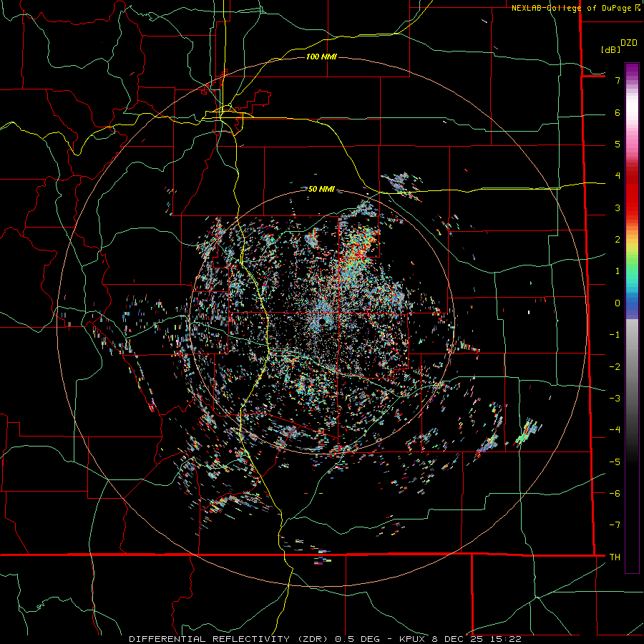Click the 1 value on color scale
The height and width of the screenshot is (644, 644).
pos(618,271)
